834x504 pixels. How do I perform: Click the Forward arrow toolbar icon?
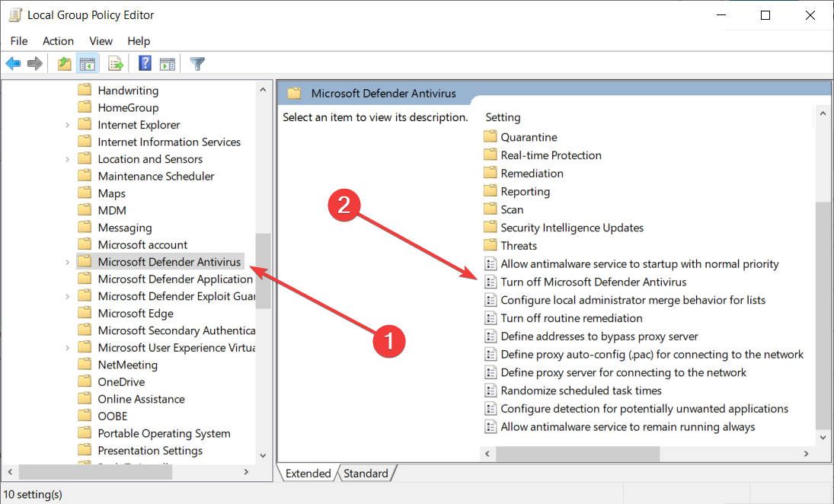[35, 64]
